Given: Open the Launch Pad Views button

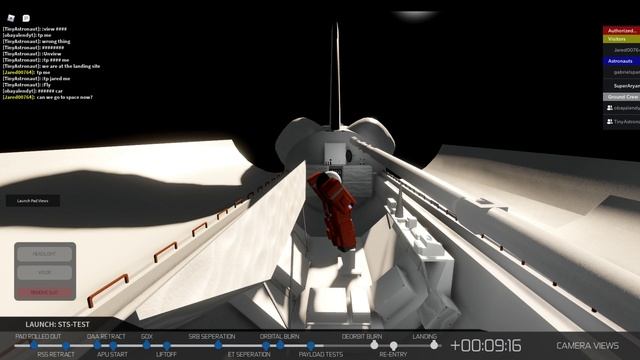Looking at the screenshot, I should point(33,201).
